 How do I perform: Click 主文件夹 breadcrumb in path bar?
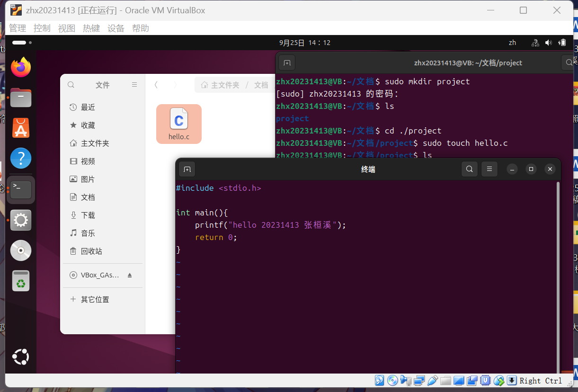tap(220, 85)
